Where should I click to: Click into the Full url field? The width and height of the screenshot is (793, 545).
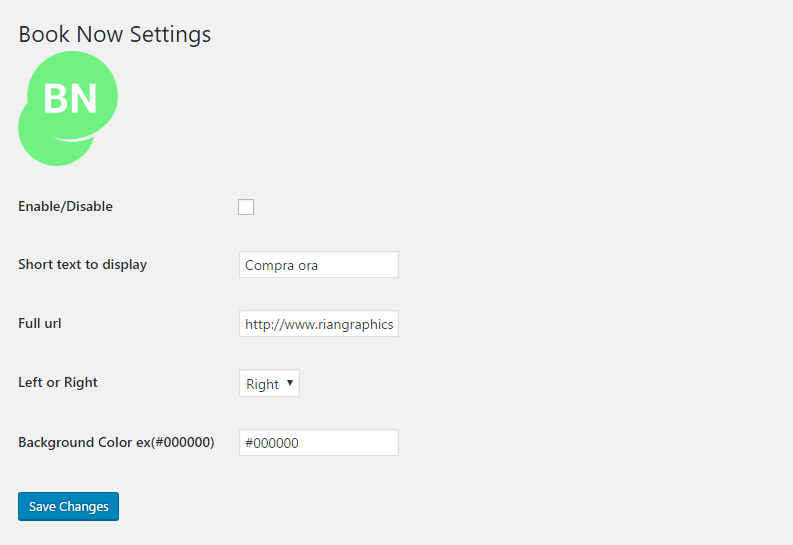click(319, 324)
